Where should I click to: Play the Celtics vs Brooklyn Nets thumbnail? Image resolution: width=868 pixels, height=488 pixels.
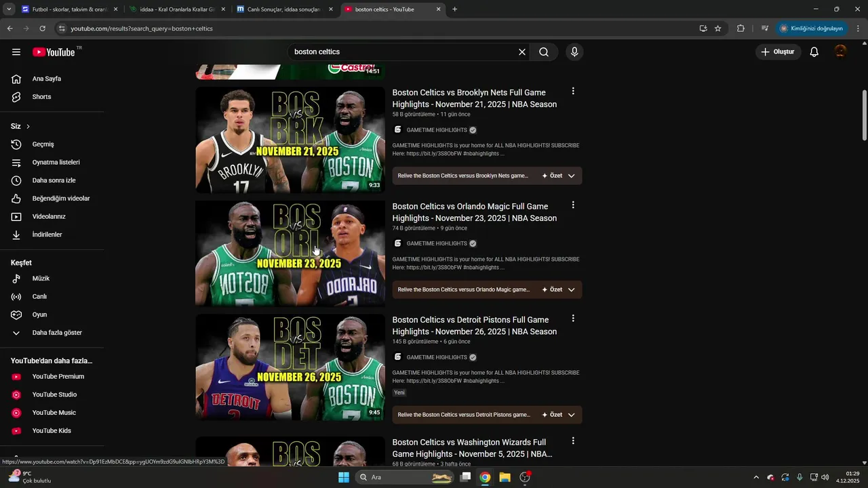coord(290,140)
